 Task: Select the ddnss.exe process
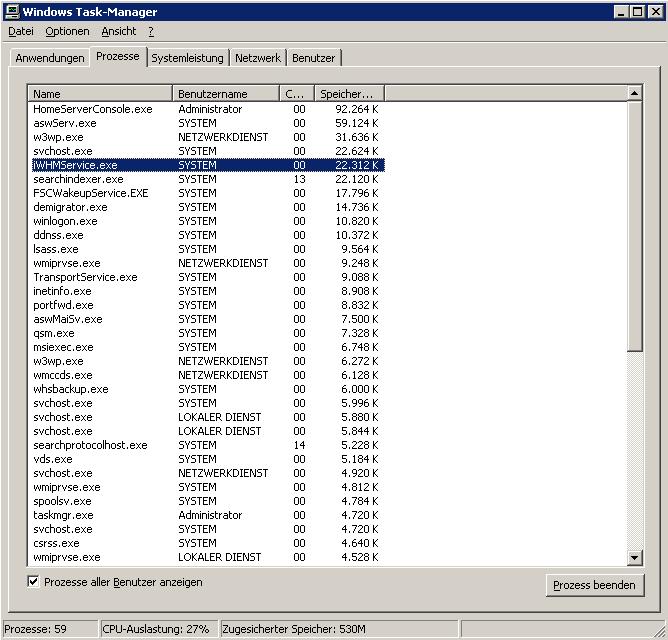tap(208, 235)
